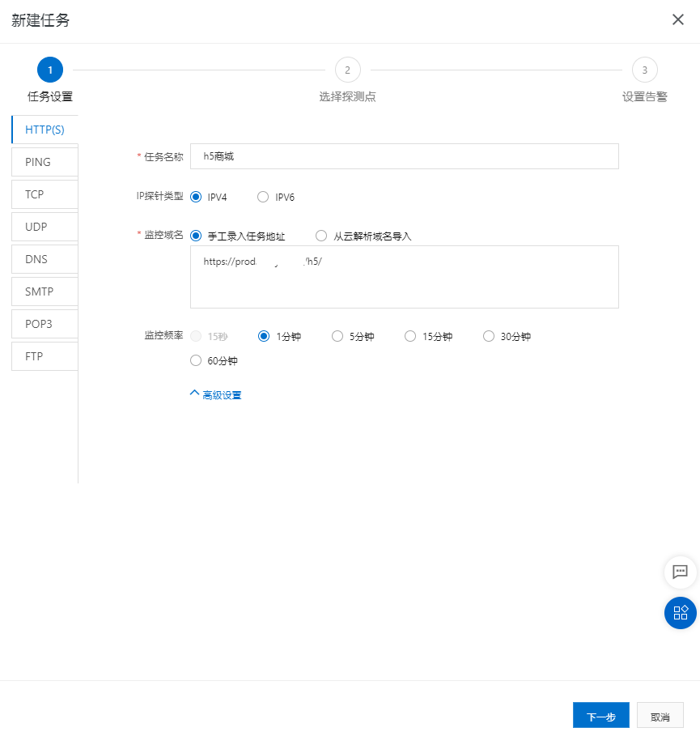
Task: Click the chat feedback bubble icon
Action: pos(680,572)
